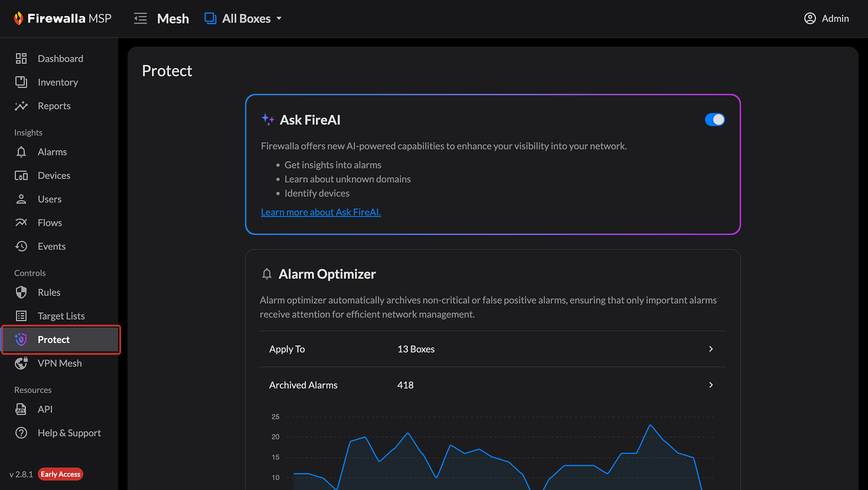Expand the Archived Alarms row chevron
The height and width of the screenshot is (490, 868).
(x=711, y=385)
